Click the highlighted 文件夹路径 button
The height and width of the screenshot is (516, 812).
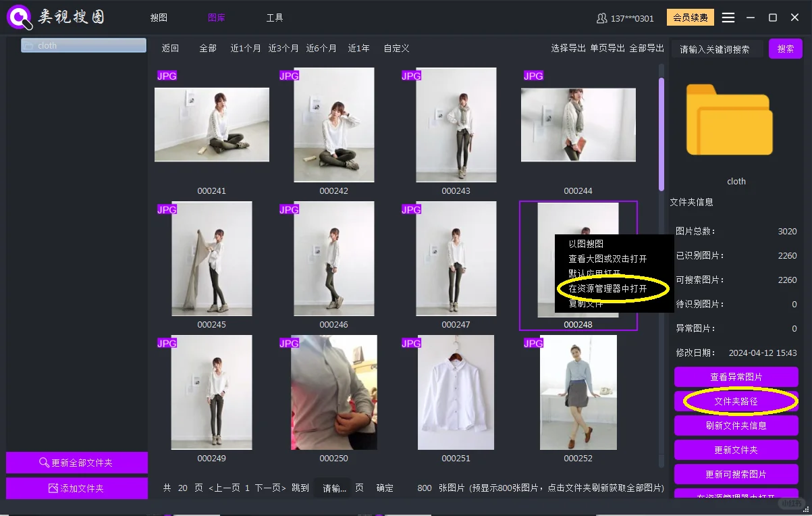coord(736,401)
